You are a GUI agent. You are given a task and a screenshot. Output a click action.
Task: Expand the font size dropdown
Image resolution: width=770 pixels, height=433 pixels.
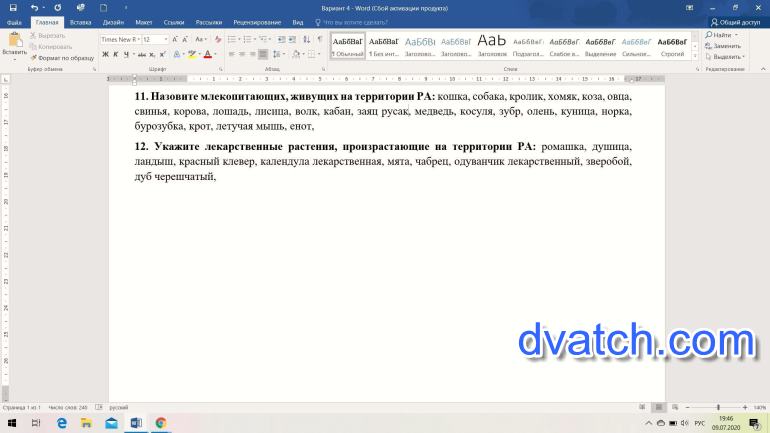[166, 40]
